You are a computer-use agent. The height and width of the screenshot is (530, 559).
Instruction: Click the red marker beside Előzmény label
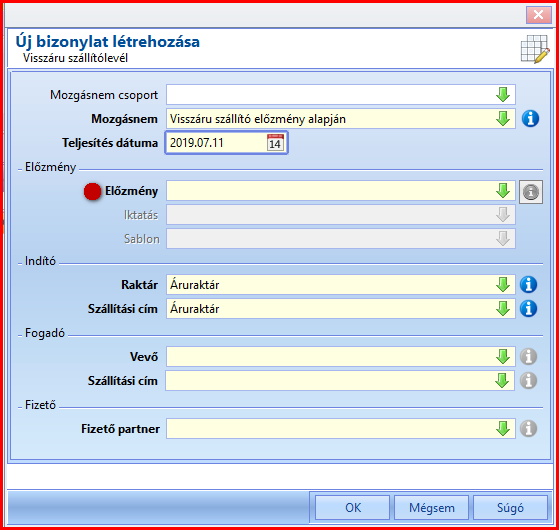pos(92,191)
